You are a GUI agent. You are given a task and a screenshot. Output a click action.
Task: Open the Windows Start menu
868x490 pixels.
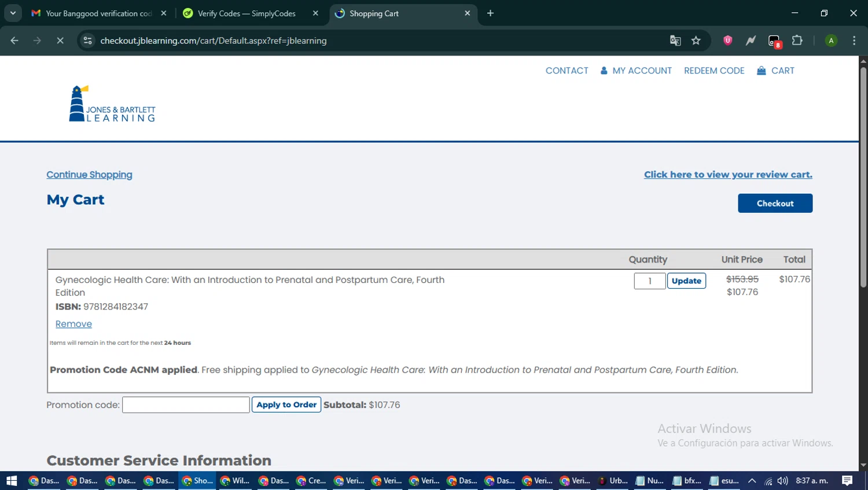pos(12,481)
